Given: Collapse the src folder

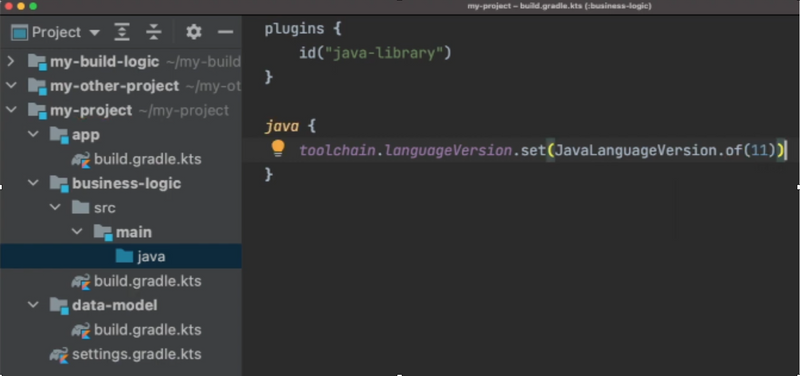Looking at the screenshot, I should pyautogui.click(x=55, y=208).
